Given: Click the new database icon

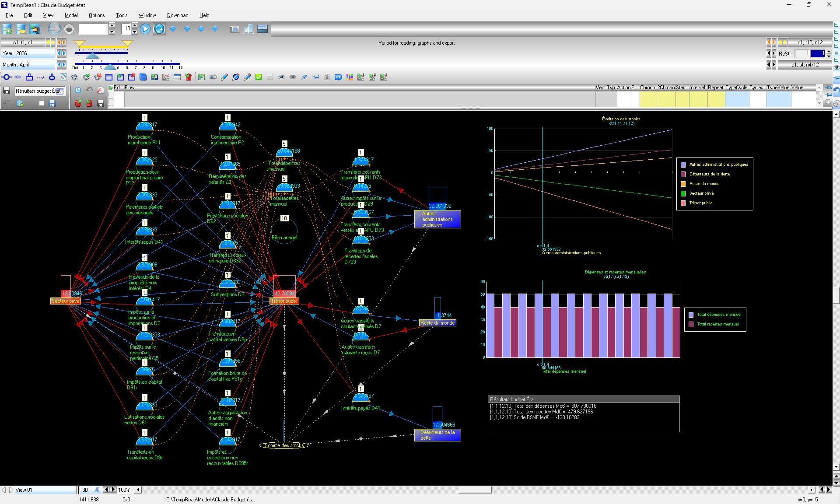Looking at the screenshot, I should [x=7, y=29].
